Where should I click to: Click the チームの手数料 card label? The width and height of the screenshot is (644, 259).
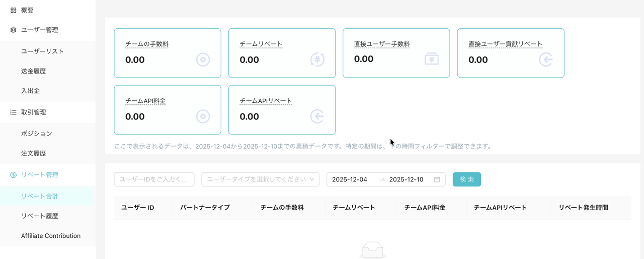pyautogui.click(x=147, y=44)
